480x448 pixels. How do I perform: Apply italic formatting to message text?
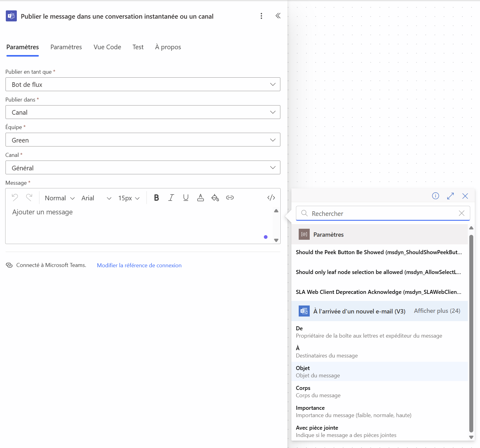coord(171,198)
